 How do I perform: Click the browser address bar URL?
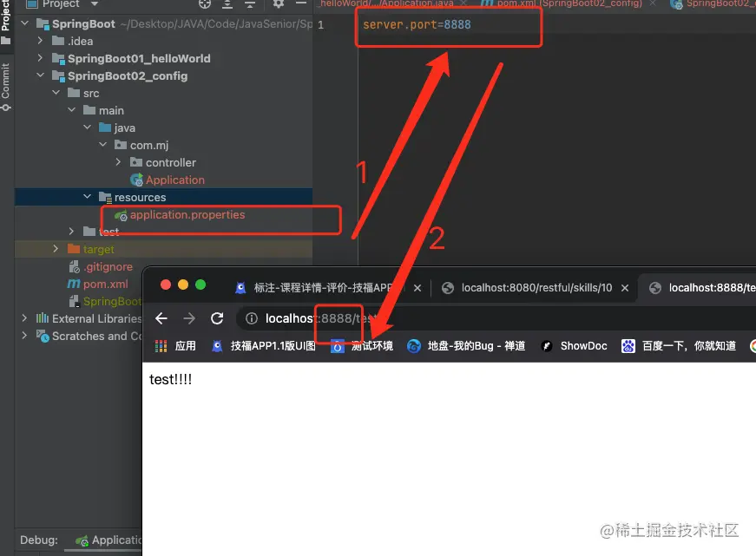click(x=320, y=318)
